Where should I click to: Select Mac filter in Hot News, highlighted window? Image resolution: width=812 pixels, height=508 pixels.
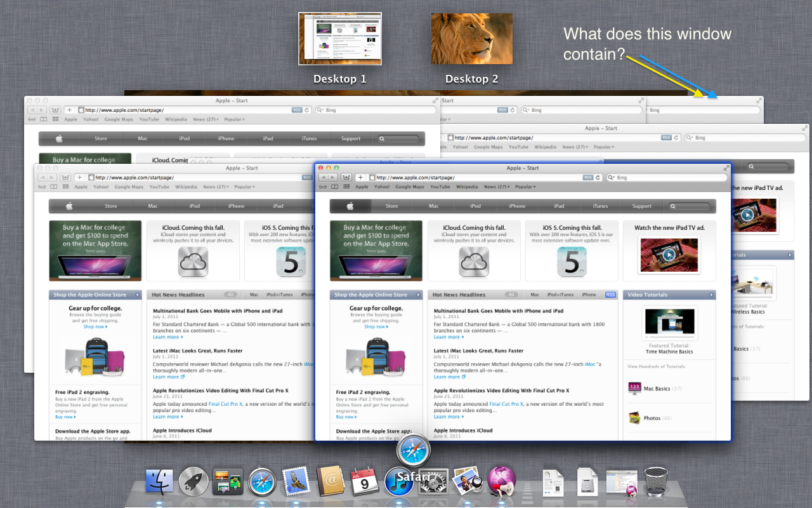coord(535,295)
